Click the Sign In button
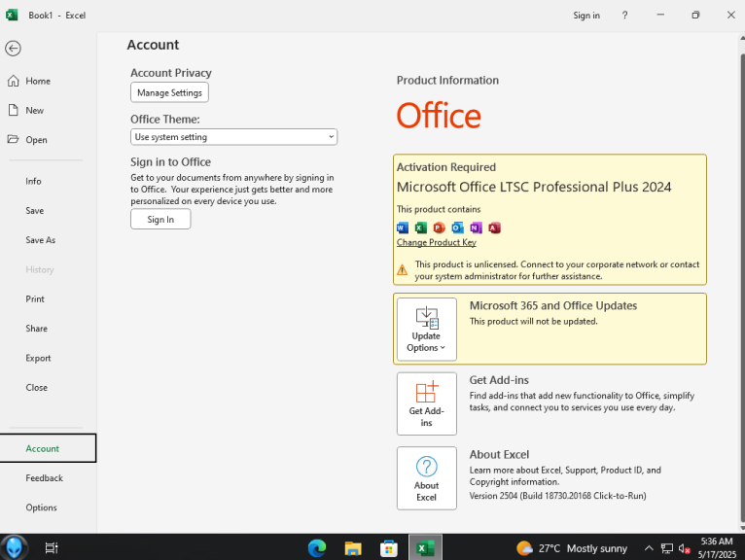The image size is (745, 560). [x=160, y=220]
